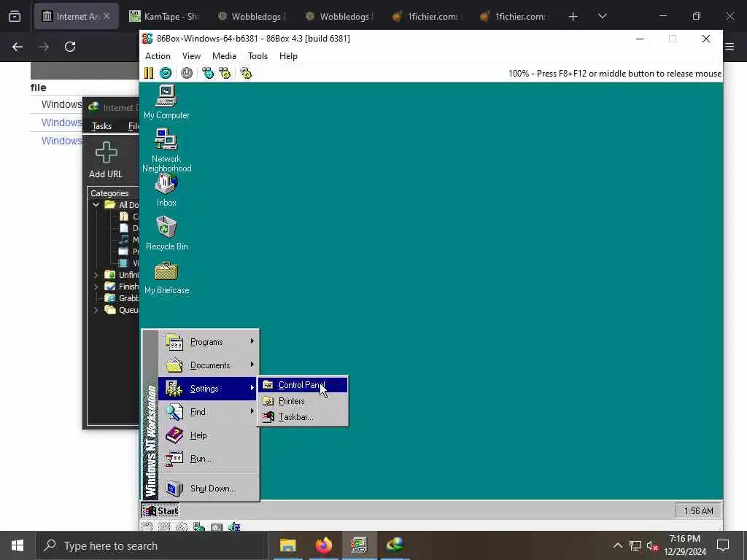
Task: Choose Taskbar... from Settings submenu
Action: coord(303,416)
